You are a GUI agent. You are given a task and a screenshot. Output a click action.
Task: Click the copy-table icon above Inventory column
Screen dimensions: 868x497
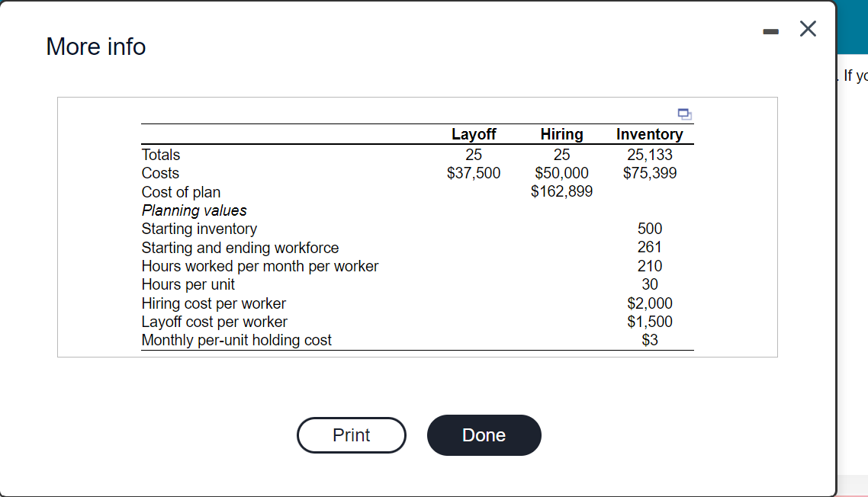(684, 114)
